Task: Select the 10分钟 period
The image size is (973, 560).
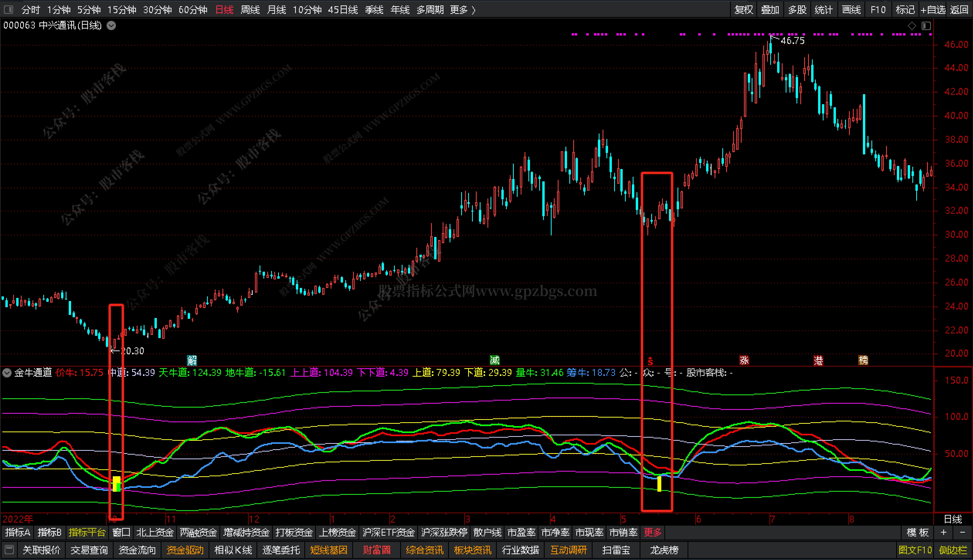Action: tap(307, 10)
